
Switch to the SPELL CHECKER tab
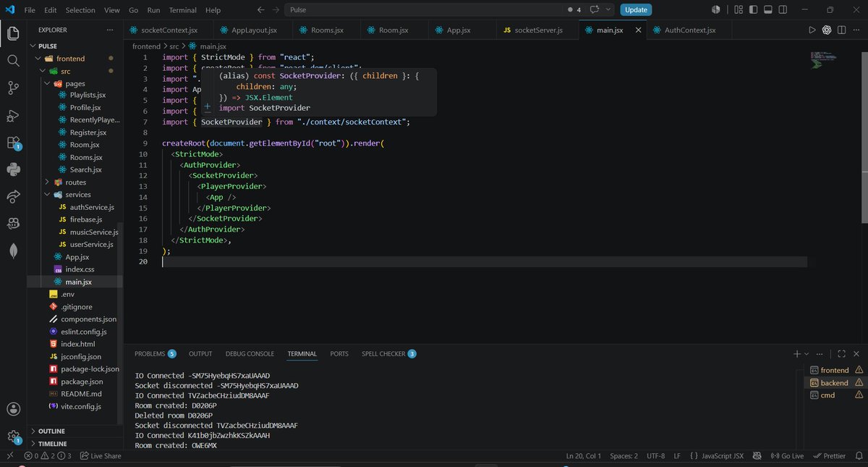click(x=388, y=354)
